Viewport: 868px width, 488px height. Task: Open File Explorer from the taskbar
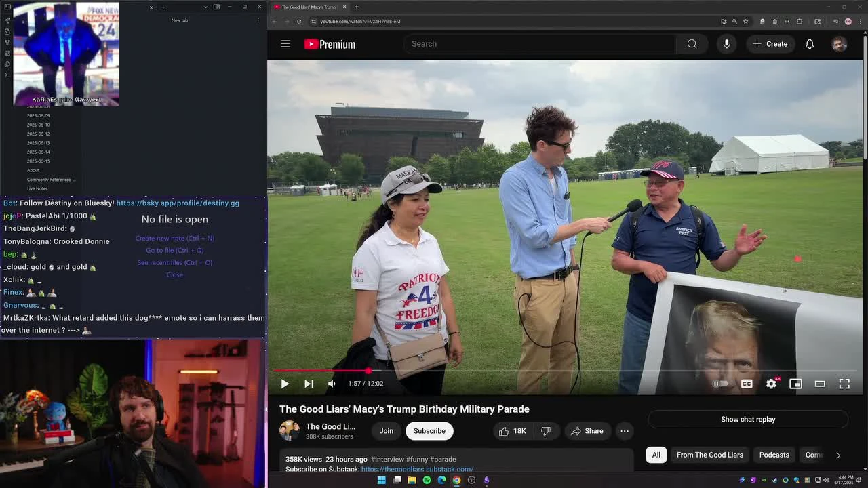coord(412,480)
